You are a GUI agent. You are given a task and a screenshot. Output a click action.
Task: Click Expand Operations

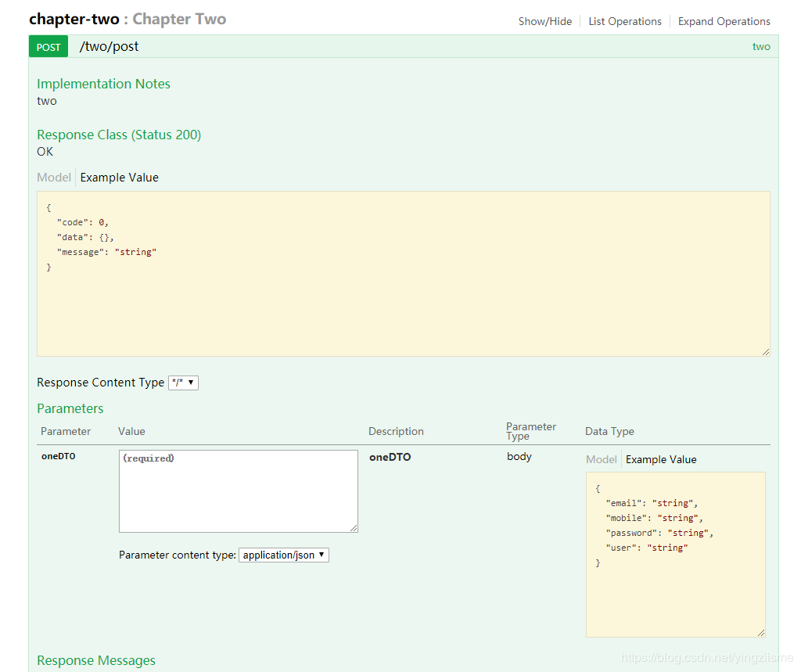coord(724,21)
